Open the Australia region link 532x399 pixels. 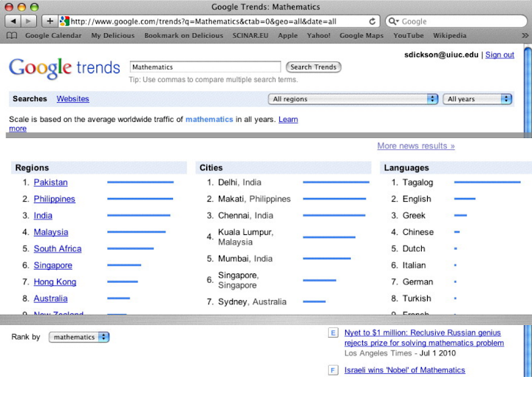pyautogui.click(x=50, y=299)
